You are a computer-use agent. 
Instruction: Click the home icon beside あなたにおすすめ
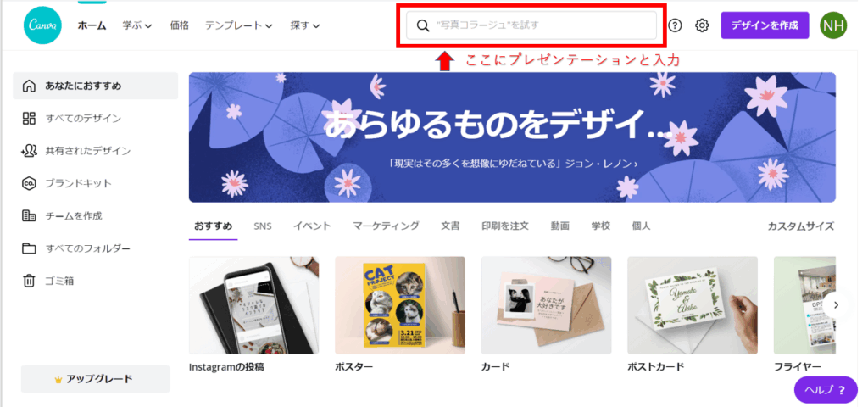[x=29, y=86]
